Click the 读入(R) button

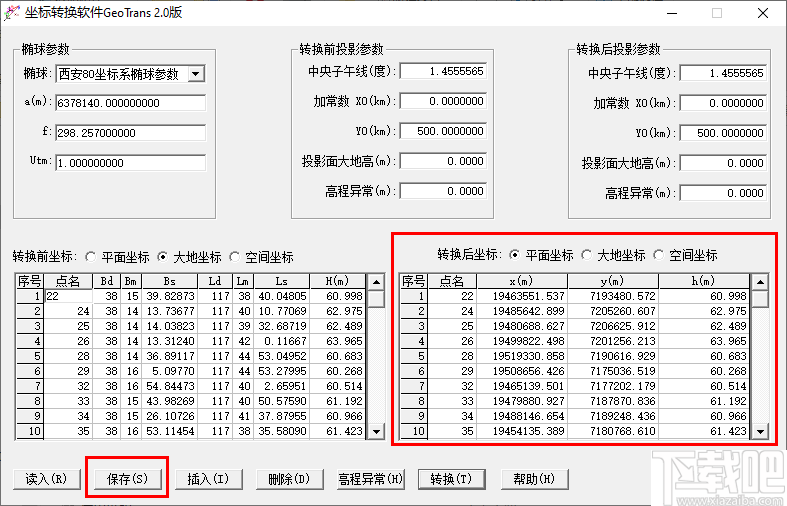click(x=46, y=479)
